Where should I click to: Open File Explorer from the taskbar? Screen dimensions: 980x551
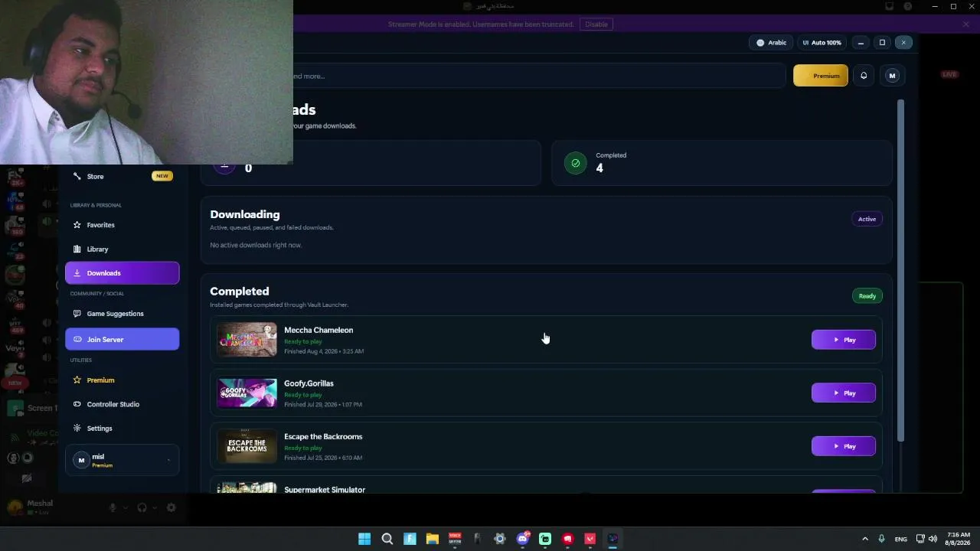432,539
